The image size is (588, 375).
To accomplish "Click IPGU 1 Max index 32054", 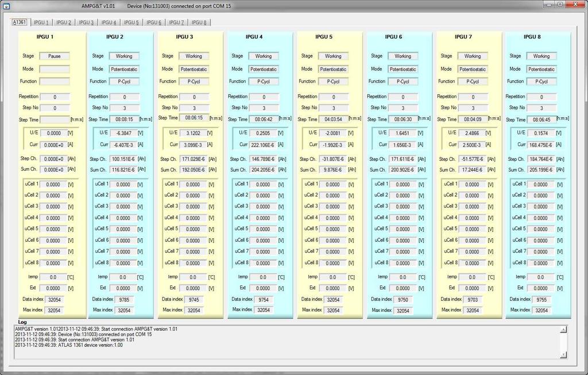I will coord(54,311).
